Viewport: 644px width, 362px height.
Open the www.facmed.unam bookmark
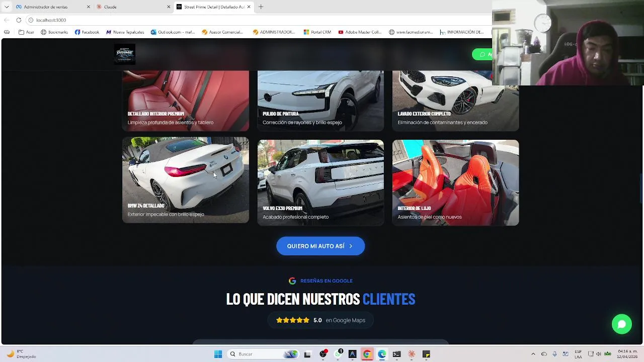pos(411,32)
